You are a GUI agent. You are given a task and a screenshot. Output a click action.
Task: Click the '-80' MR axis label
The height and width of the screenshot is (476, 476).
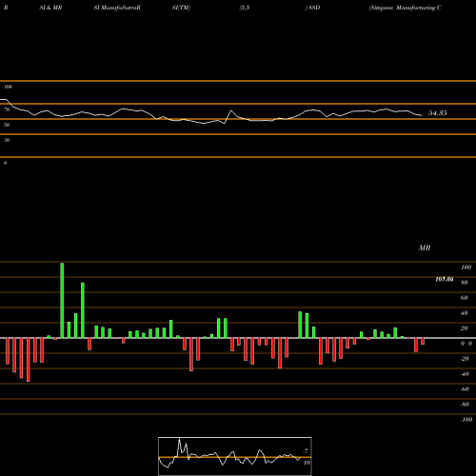pyautogui.click(x=465, y=405)
